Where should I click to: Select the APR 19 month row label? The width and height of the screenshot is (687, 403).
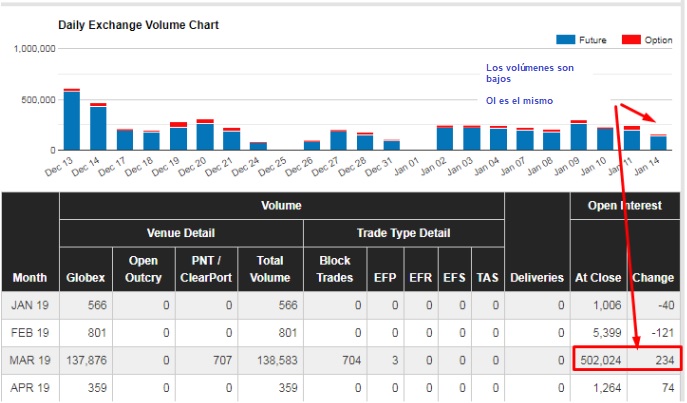[x=30, y=388]
